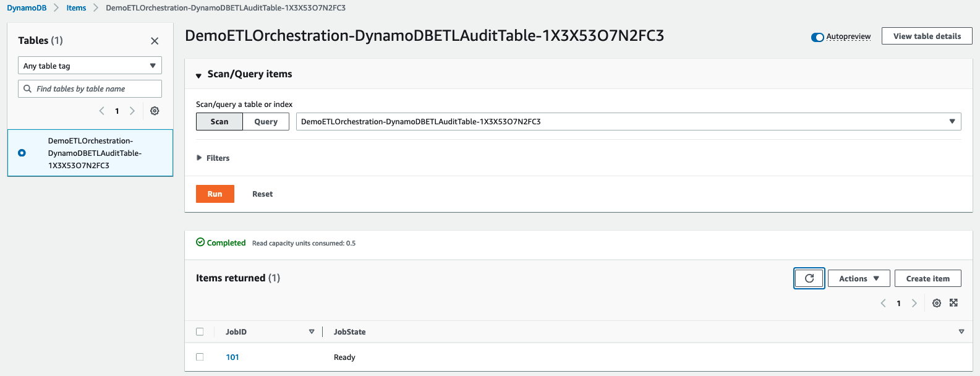Switch to Query mode
The image size is (980, 376).
(266, 122)
